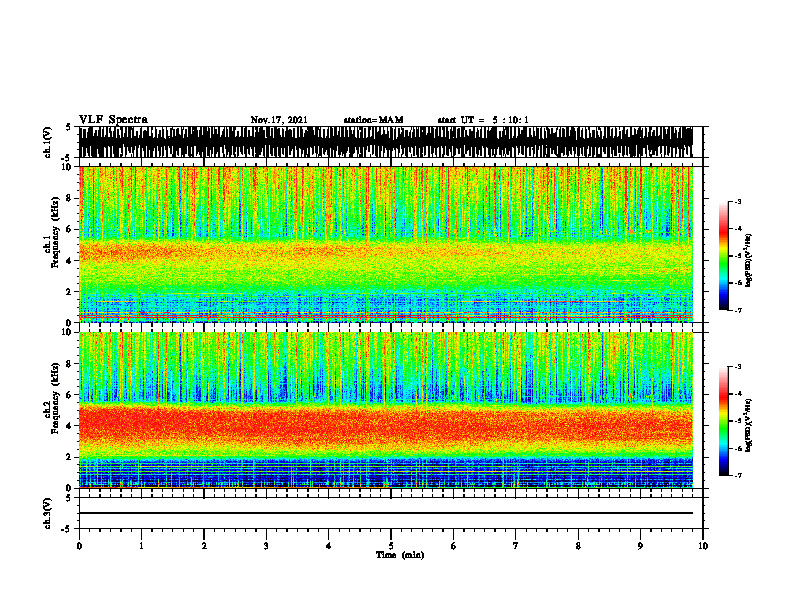The width and height of the screenshot is (792, 612).
Task: Click the "-7" label on ch.1 colorbar
Action: 738,310
